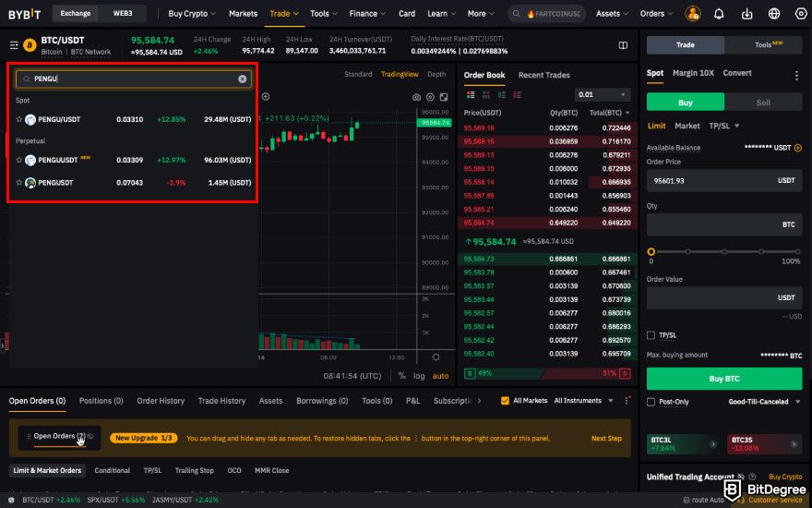The height and width of the screenshot is (508, 812).
Task: Show combined buy and sell order book view
Action: point(471,95)
